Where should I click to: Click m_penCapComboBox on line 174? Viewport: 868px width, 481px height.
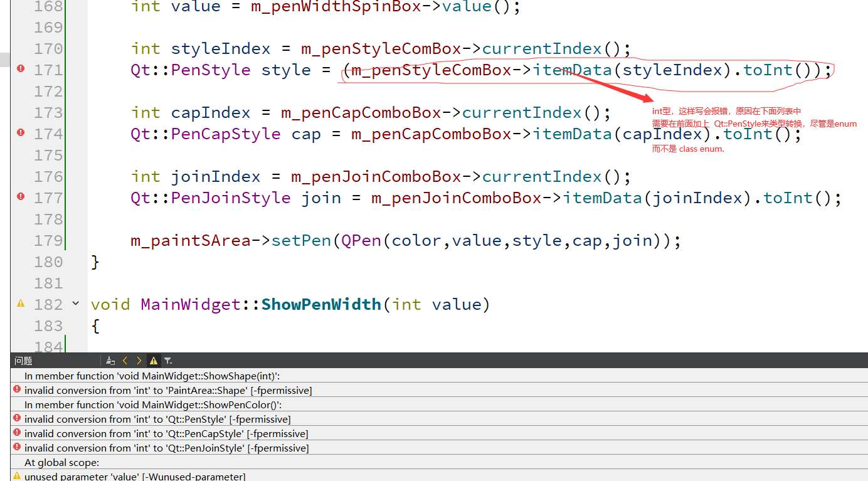click(x=431, y=134)
